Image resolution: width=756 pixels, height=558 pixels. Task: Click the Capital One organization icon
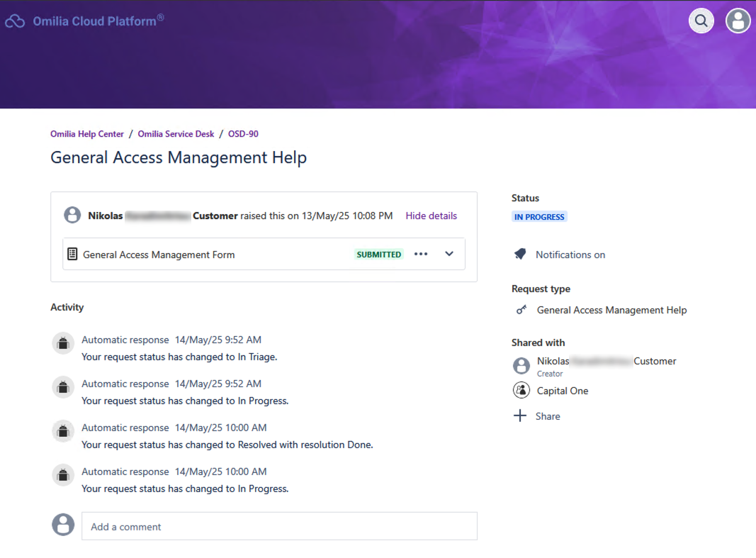coord(521,390)
